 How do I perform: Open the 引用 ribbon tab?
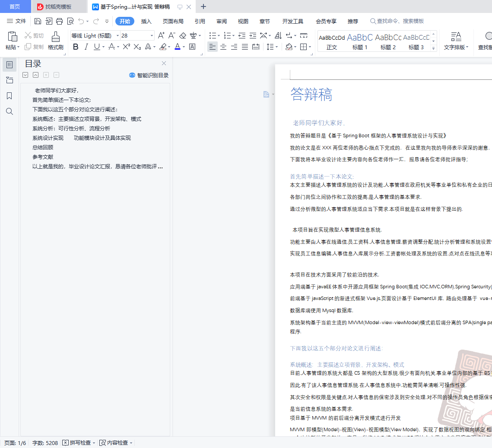pyautogui.click(x=200, y=21)
